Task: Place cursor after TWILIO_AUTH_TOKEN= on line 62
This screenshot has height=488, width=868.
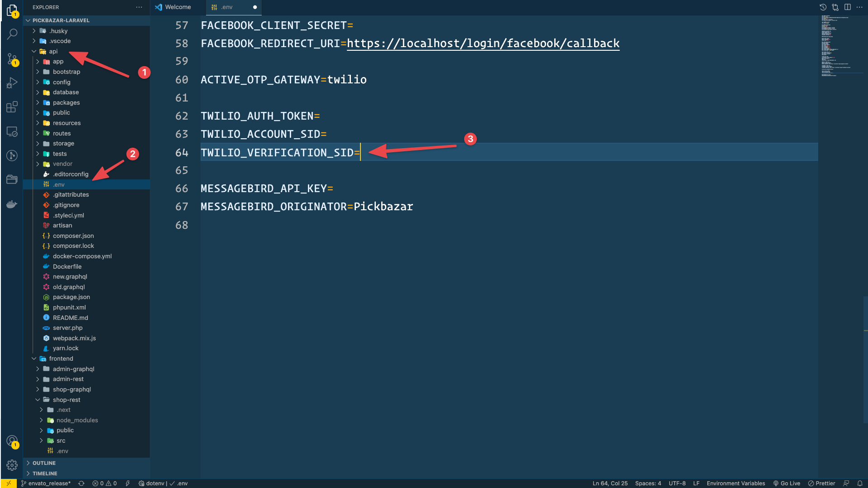Action: tap(321, 116)
